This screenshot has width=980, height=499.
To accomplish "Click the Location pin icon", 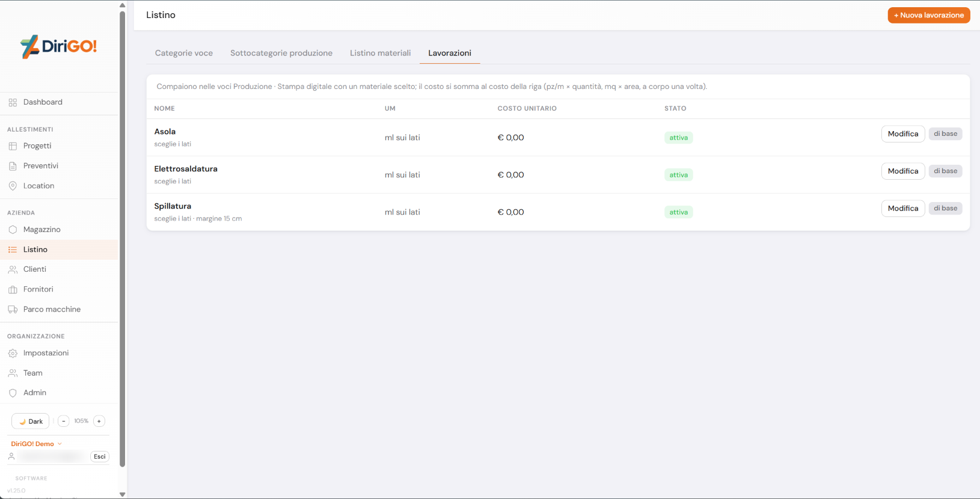I will point(13,186).
